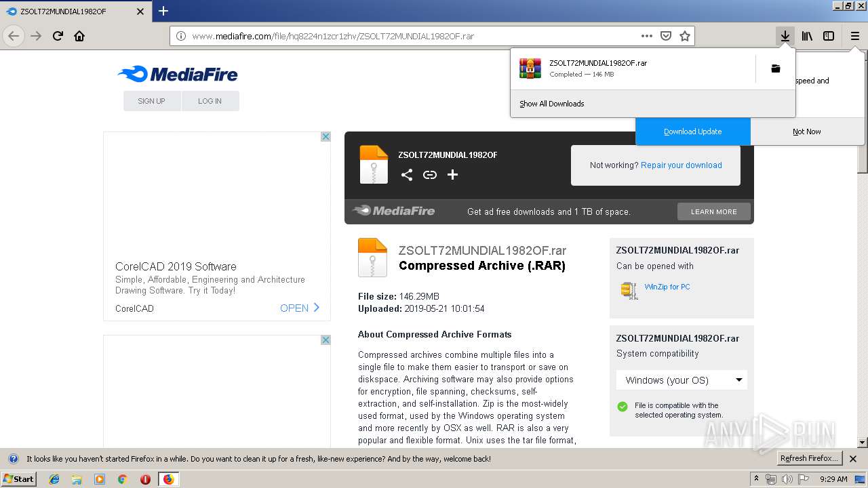
Task: Click the network tray icon
Action: pyautogui.click(x=771, y=479)
